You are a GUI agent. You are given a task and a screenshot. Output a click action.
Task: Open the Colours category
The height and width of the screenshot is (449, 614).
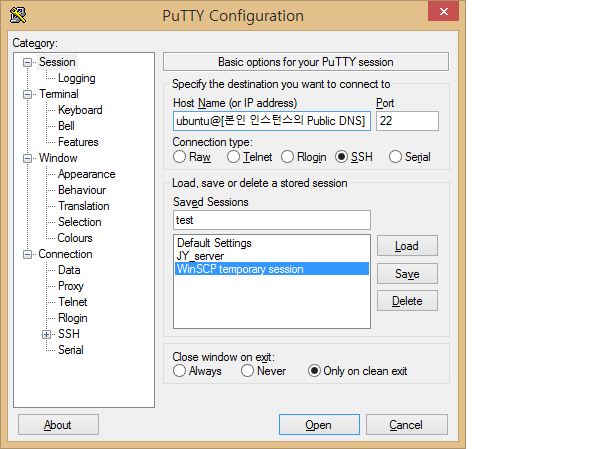click(75, 238)
